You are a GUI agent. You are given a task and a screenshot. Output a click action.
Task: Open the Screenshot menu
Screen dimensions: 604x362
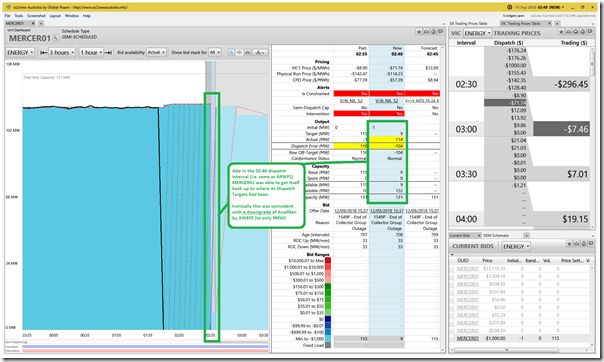click(x=36, y=16)
